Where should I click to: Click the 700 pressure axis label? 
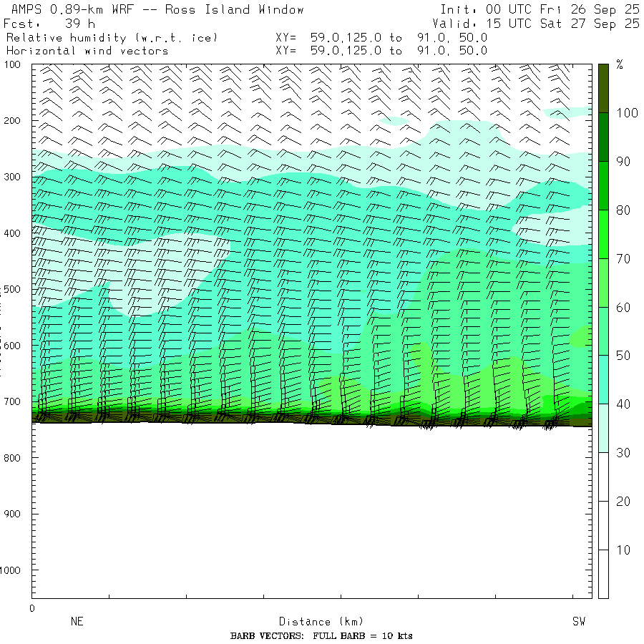(12, 401)
